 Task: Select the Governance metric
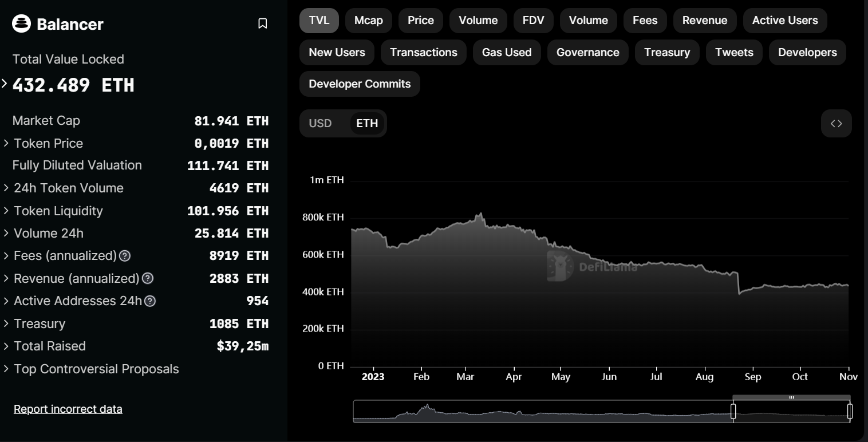[588, 52]
